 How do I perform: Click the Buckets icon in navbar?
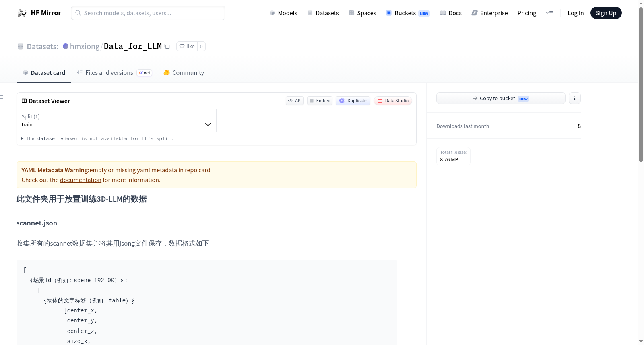point(389,13)
